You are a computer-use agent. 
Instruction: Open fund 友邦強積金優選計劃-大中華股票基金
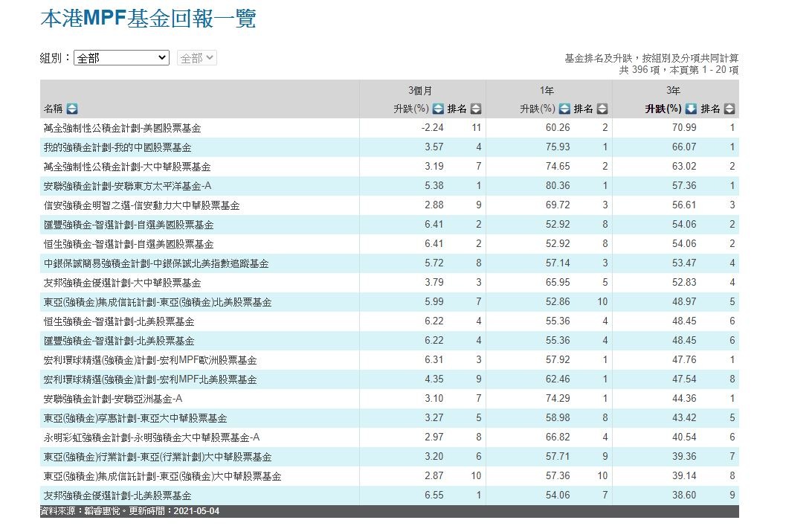click(x=122, y=283)
